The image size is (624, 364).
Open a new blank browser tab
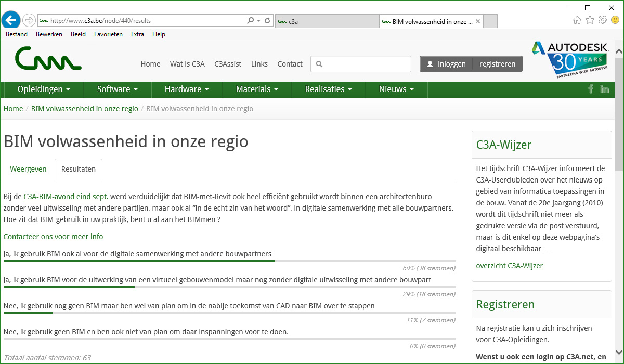click(x=490, y=21)
